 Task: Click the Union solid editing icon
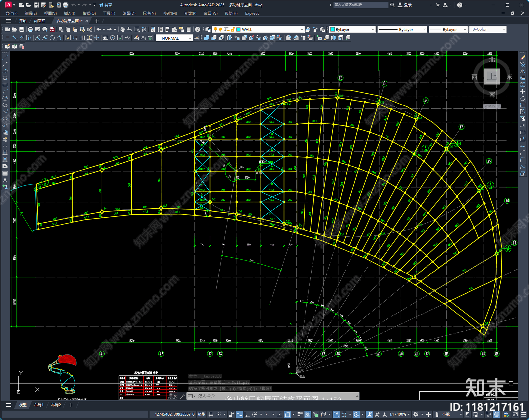click(207, 38)
